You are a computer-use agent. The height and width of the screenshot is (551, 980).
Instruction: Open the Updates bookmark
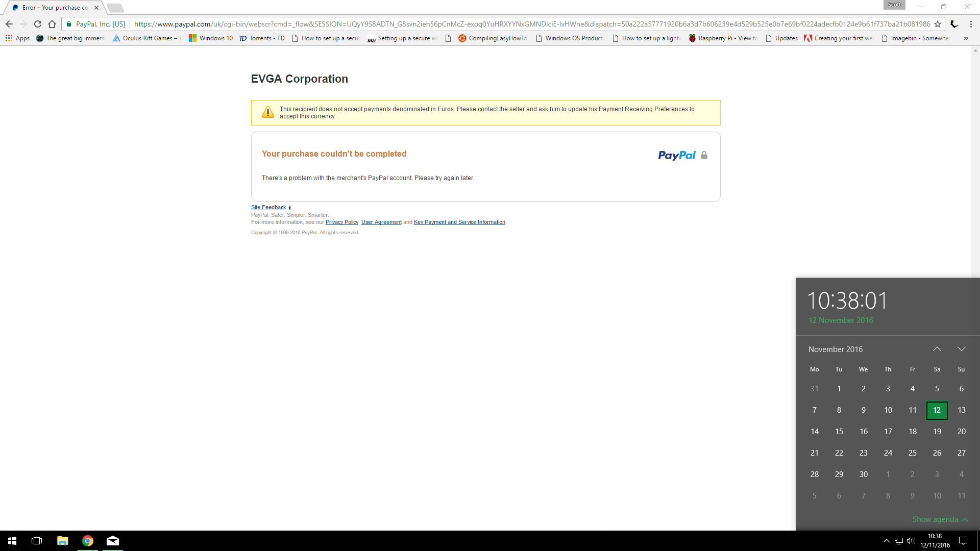781,38
